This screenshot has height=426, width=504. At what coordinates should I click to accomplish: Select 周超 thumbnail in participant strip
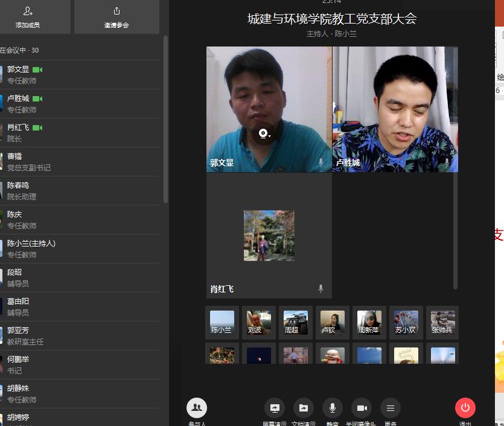[x=295, y=323]
